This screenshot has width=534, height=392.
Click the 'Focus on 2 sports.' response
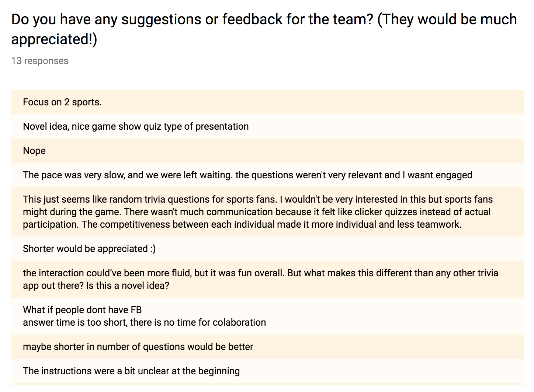tap(268, 102)
